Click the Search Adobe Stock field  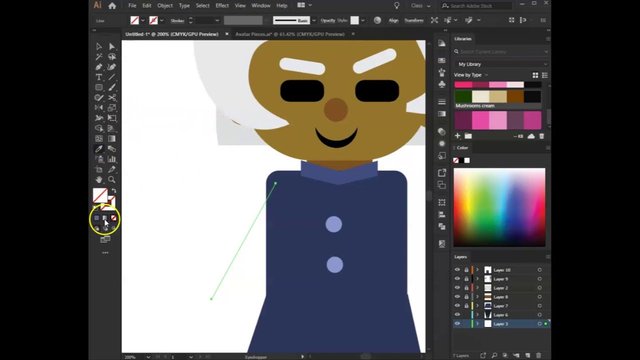tap(476, 6)
